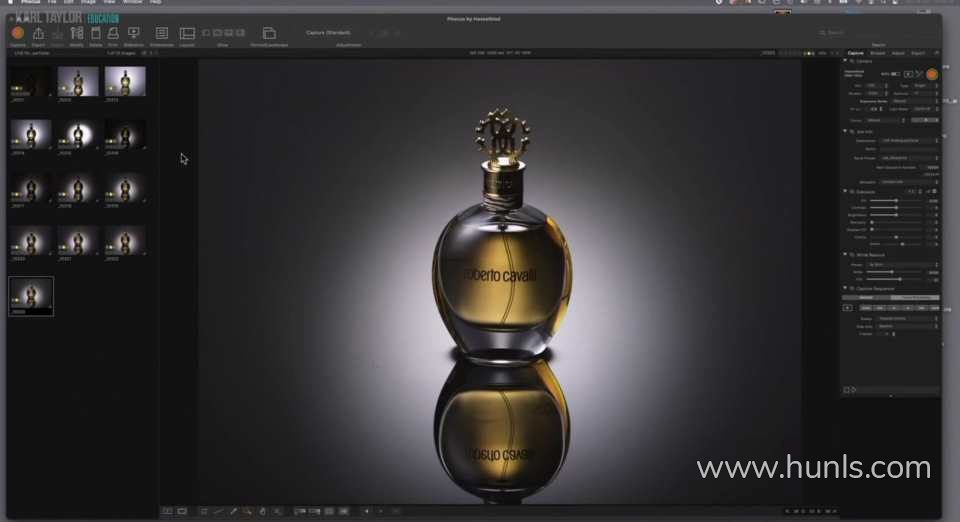Adjust the Contrast slider

click(x=896, y=207)
